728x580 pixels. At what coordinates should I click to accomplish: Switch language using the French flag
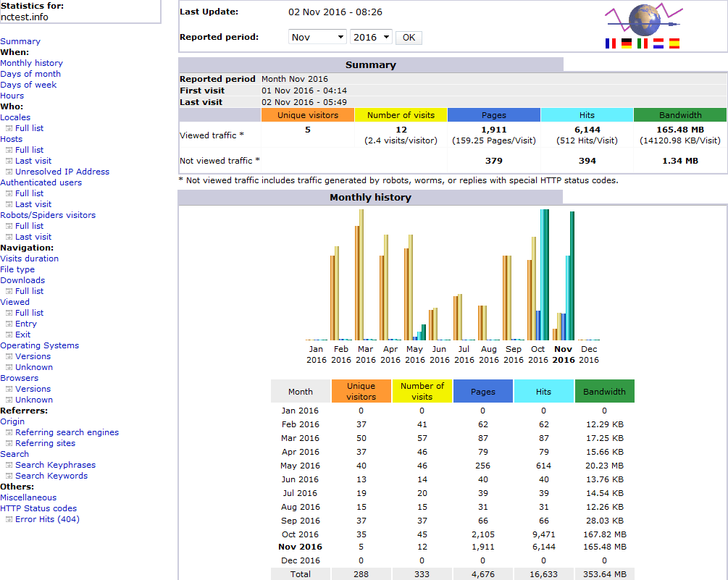611,43
